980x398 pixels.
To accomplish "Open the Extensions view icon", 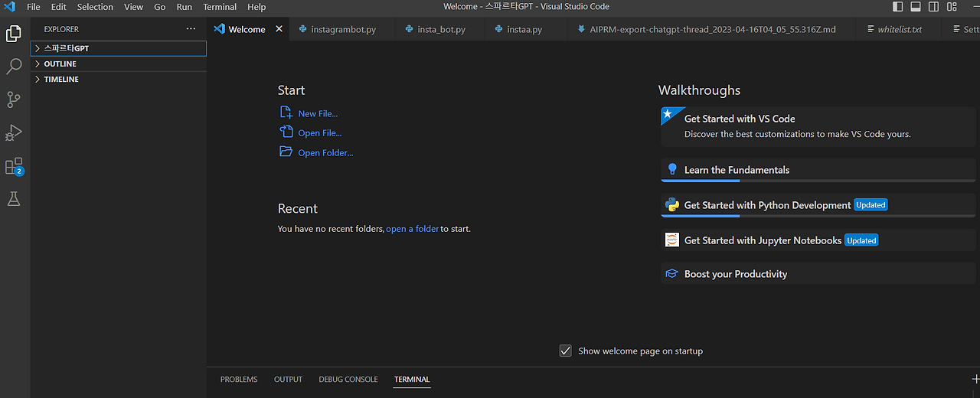I will point(14,166).
